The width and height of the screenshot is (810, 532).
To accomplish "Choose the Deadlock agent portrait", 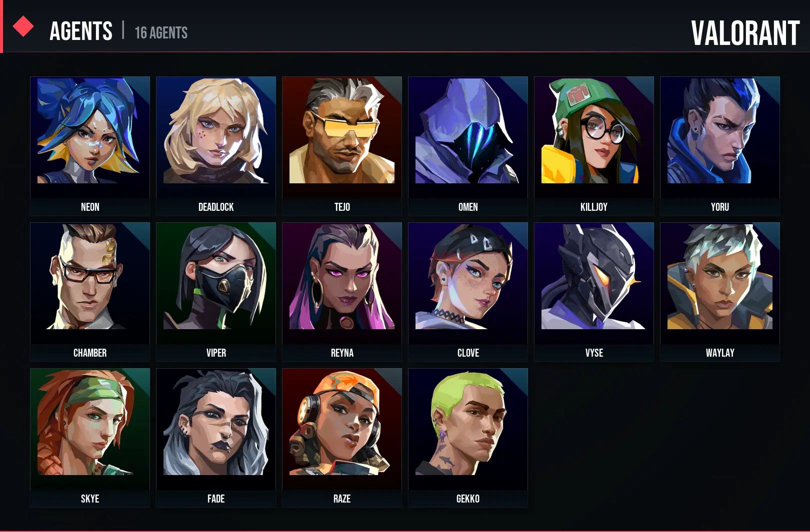I will (216, 146).
